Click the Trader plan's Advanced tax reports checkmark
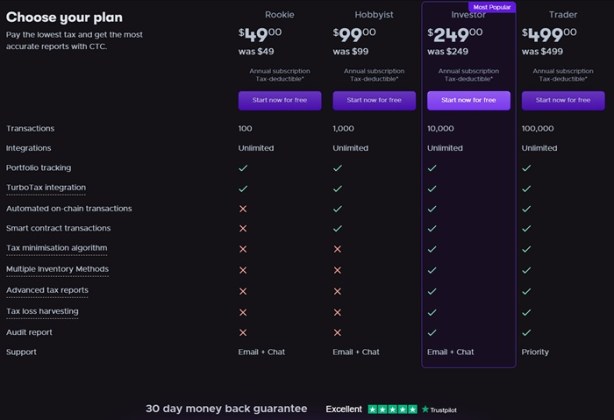The image size is (614, 420). pos(526,290)
